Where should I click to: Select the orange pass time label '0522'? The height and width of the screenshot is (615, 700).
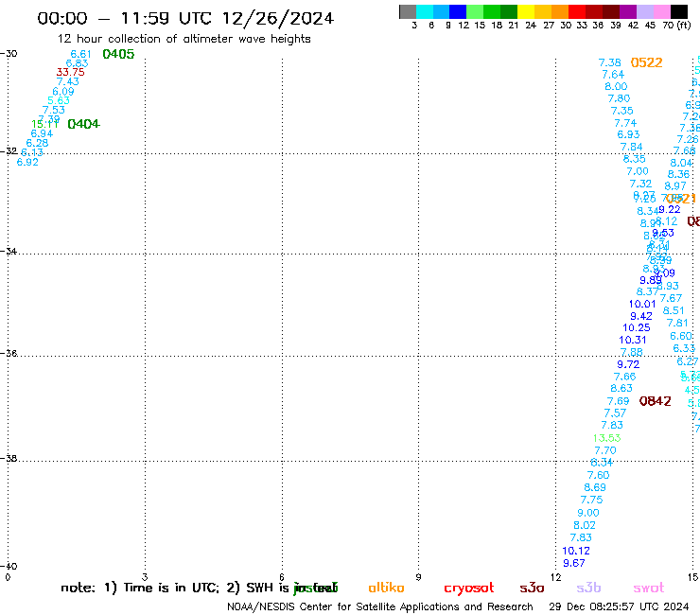pyautogui.click(x=646, y=62)
